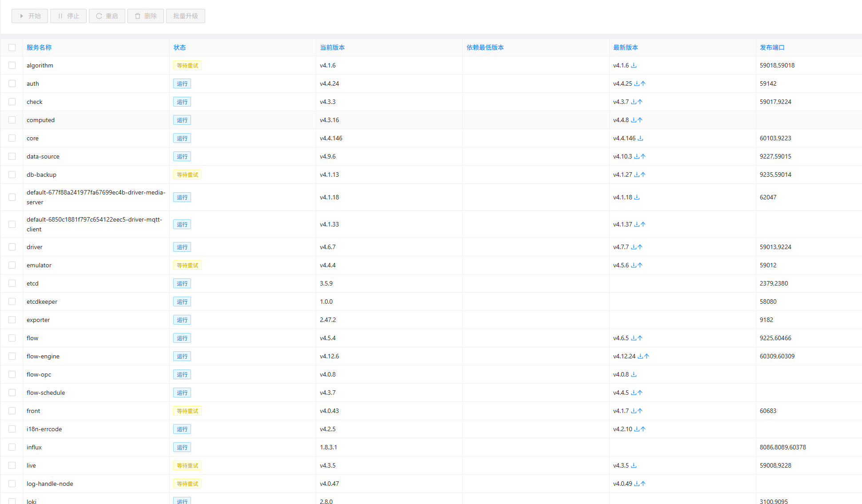Viewport: 862px width, 504px height.
Task: Upgrade the emulator service to v4.5.6
Action: (640, 265)
